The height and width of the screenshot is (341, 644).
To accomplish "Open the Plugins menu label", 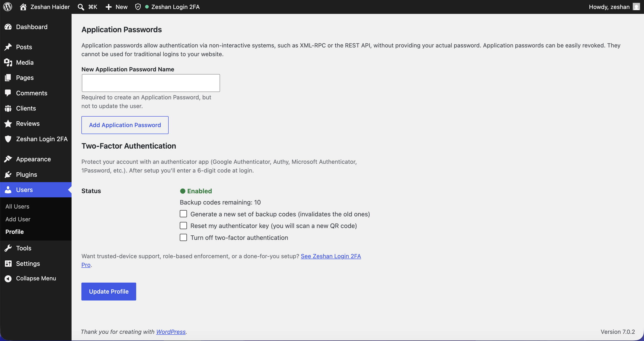I will click(27, 174).
